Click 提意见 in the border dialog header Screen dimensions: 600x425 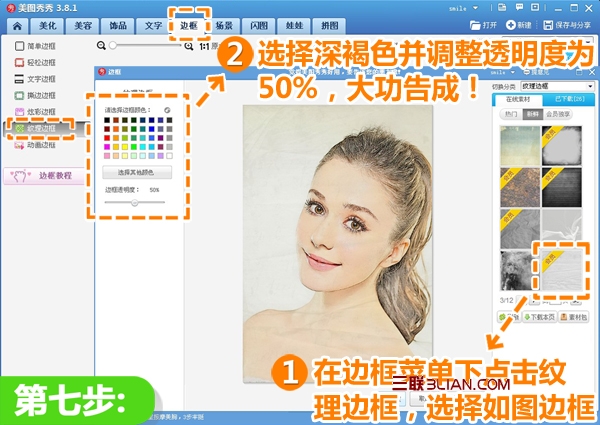pos(536,72)
